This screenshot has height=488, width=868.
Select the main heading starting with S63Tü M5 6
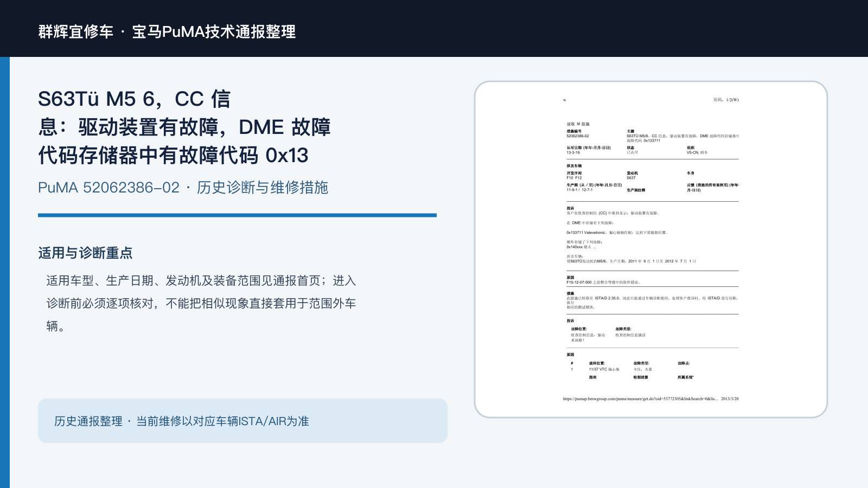pyautogui.click(x=184, y=127)
